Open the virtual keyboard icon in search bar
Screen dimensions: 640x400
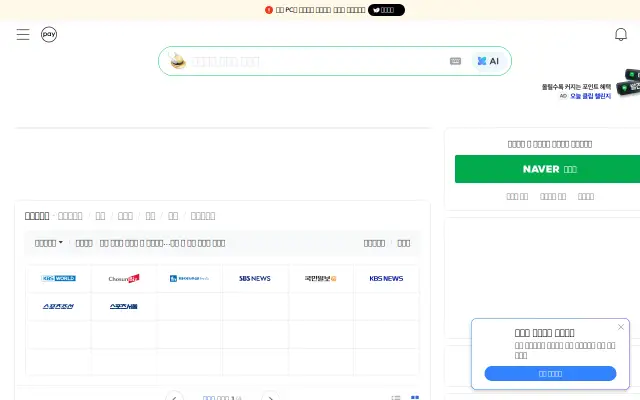click(456, 61)
